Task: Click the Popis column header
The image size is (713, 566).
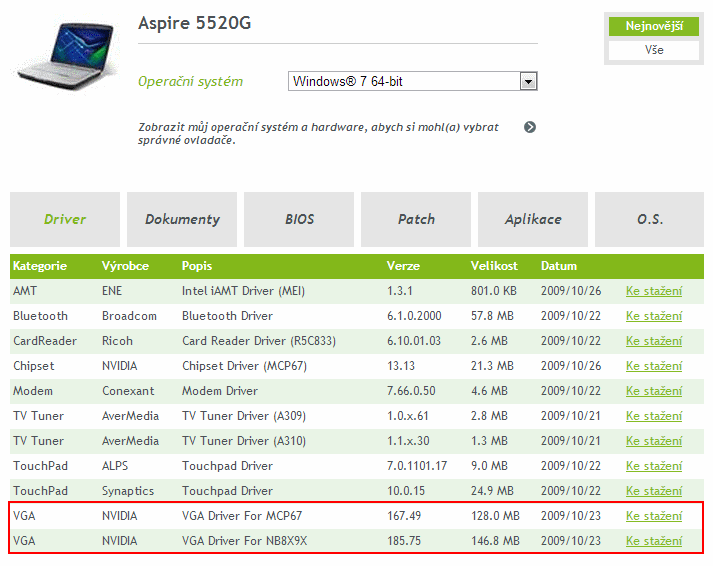Action: pyautogui.click(x=197, y=266)
